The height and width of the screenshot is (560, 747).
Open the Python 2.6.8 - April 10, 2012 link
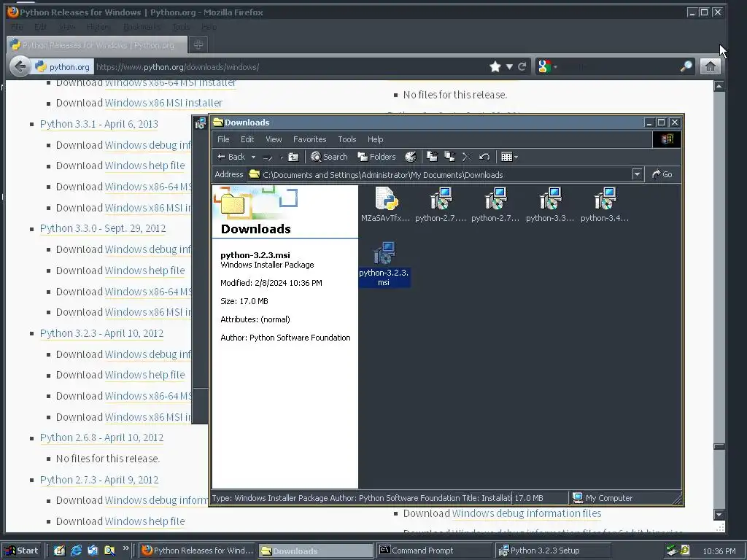[101, 437]
